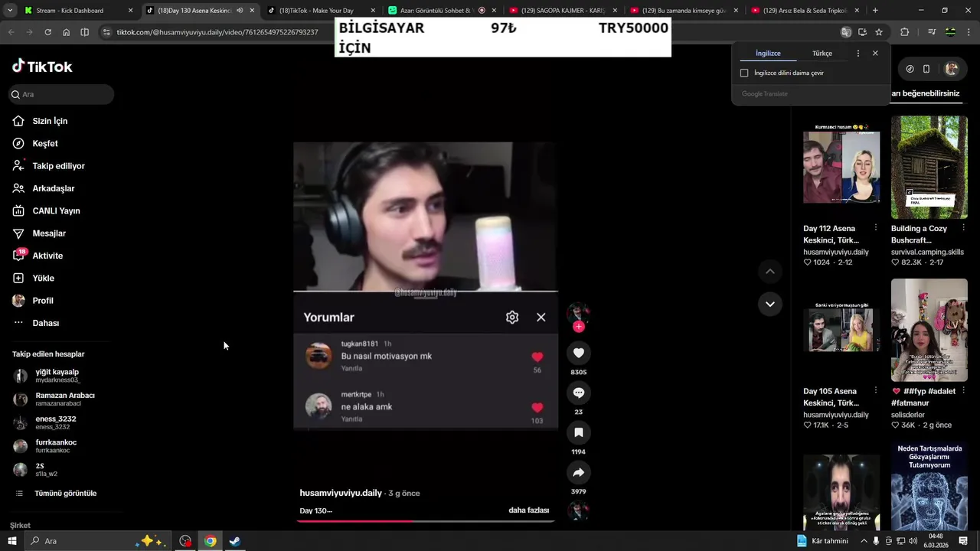This screenshot has width=980, height=551.
Task: Open Chrome tab search dropdown arrow
Action: (x=10, y=11)
